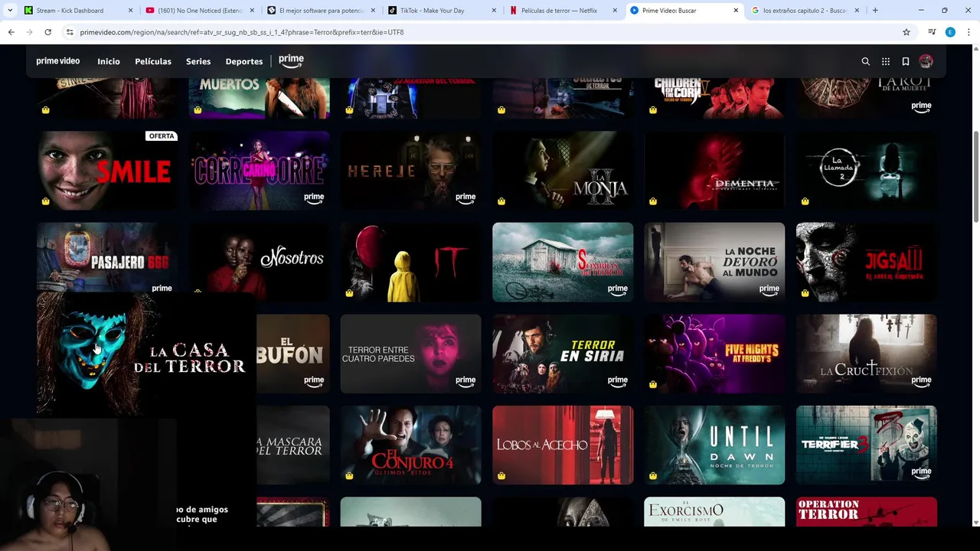Open Deportes in Prime Video menu
The image size is (980, 551).
coord(244,61)
